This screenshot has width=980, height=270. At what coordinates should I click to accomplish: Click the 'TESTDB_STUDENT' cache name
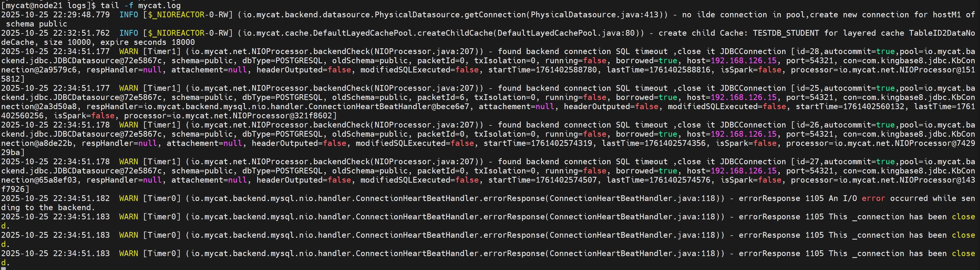click(786, 33)
